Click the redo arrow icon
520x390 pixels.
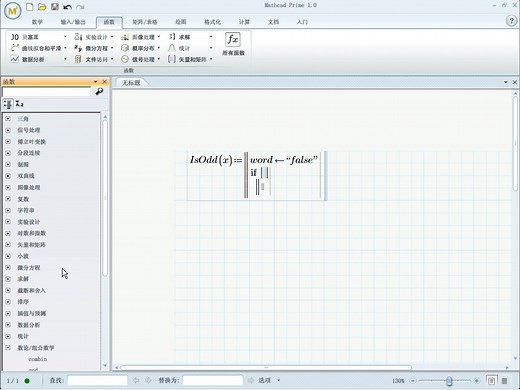80,7
